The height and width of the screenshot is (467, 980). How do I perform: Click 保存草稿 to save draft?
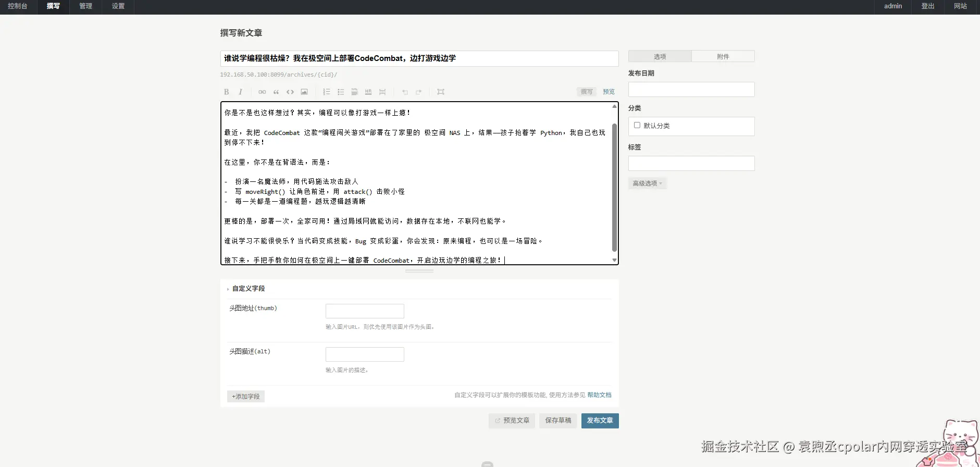pos(558,421)
